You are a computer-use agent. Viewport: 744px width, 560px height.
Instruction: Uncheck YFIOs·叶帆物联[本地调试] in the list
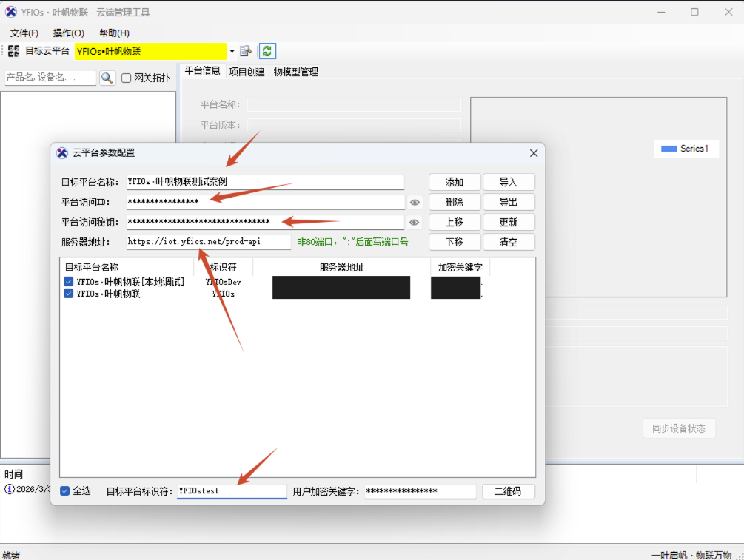coord(68,281)
